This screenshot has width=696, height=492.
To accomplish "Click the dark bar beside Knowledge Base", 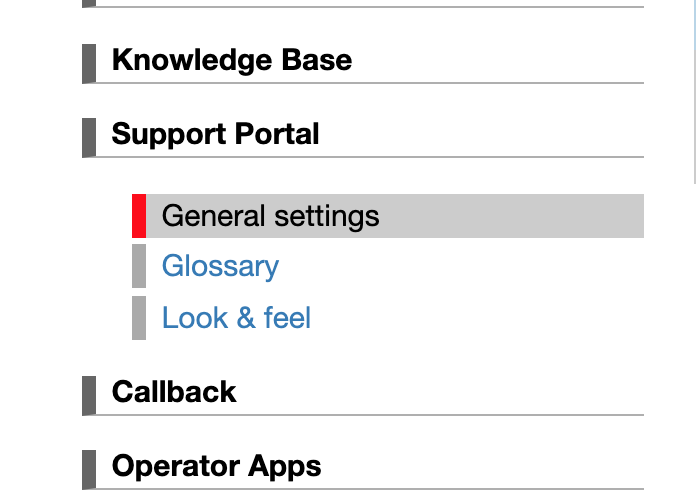I will (x=89, y=62).
